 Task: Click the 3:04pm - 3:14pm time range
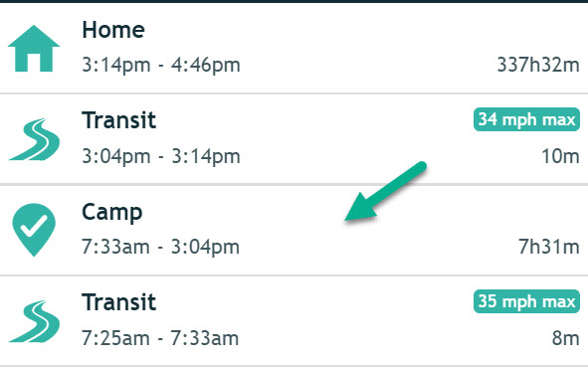(161, 156)
